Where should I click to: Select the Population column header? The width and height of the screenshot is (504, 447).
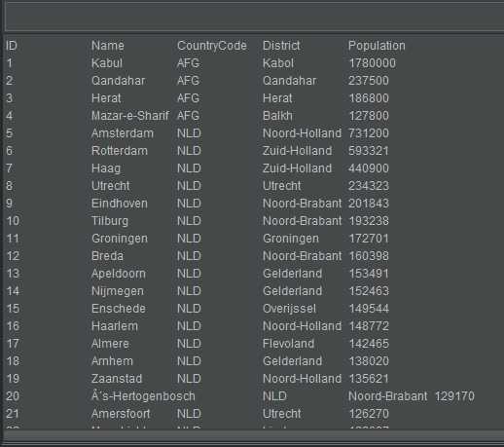[377, 46]
